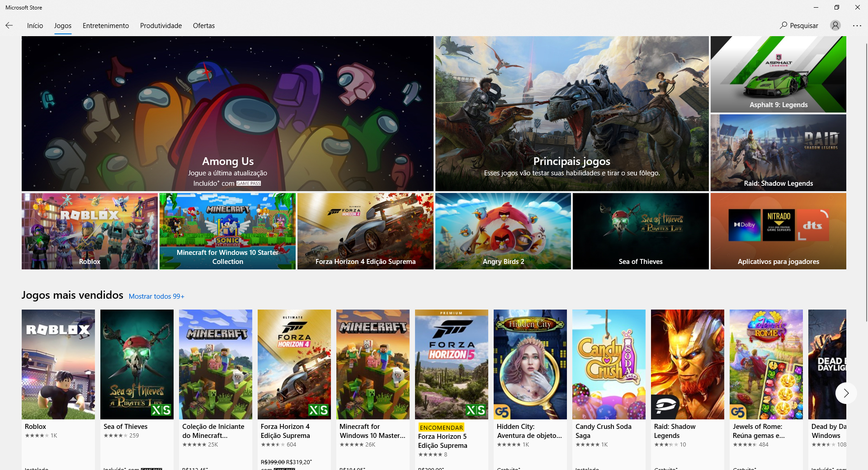Click the R$399,00 R$319,20 price text
868x470 pixels.
(286, 462)
